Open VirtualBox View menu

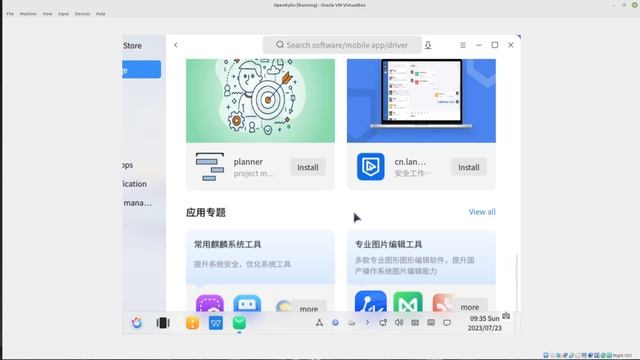[47, 14]
